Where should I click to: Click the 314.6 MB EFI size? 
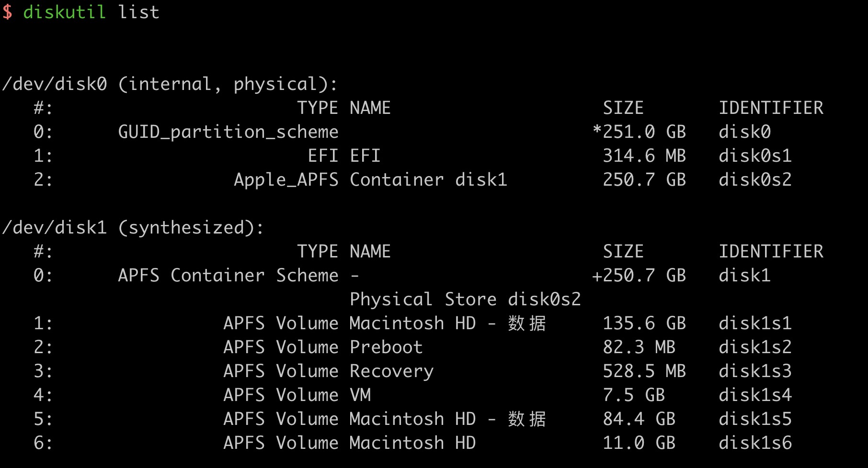644,156
